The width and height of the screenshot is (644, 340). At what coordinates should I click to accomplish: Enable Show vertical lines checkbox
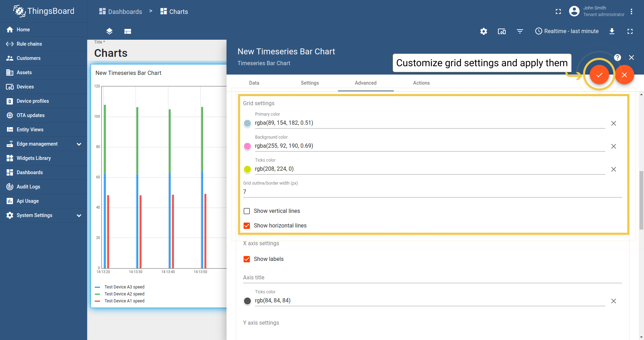[247, 211]
